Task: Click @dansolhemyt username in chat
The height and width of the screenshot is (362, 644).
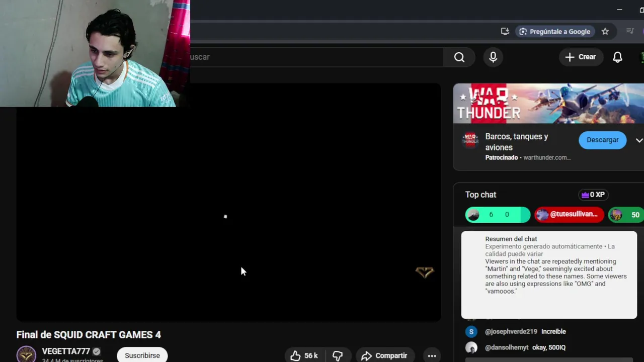Action: [x=507, y=347]
